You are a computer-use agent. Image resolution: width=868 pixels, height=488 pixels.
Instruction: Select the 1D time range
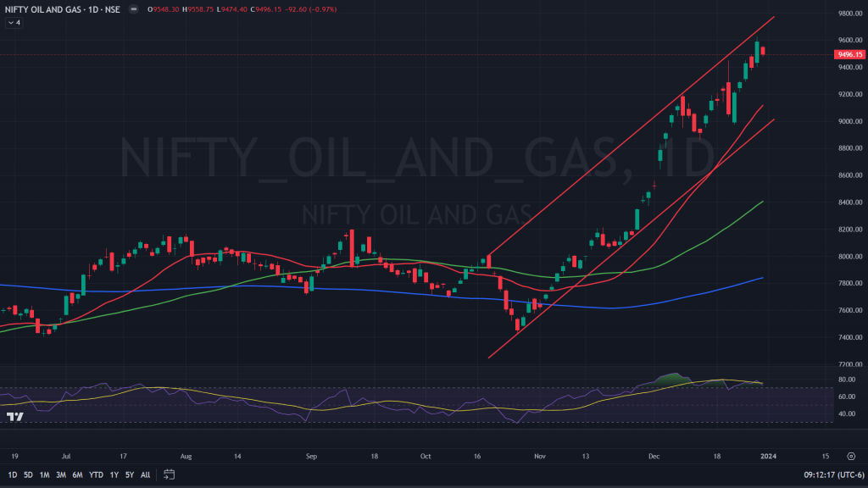12,474
